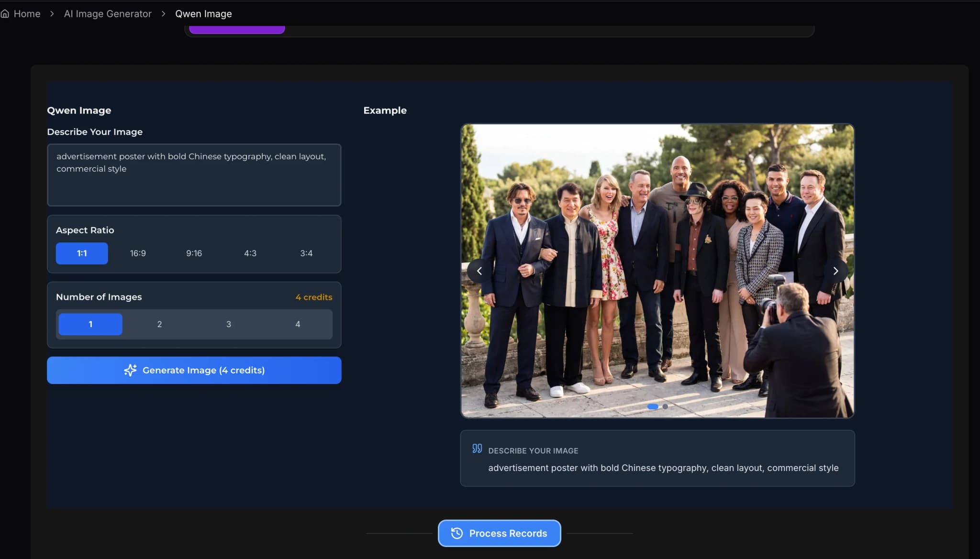Show next example image with right arrow
This screenshot has height=559, width=980.
[x=835, y=271]
